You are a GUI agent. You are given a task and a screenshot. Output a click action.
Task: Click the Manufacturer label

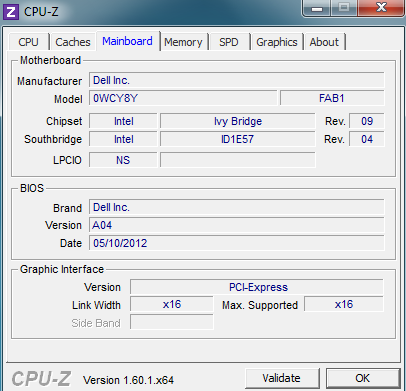(x=50, y=81)
